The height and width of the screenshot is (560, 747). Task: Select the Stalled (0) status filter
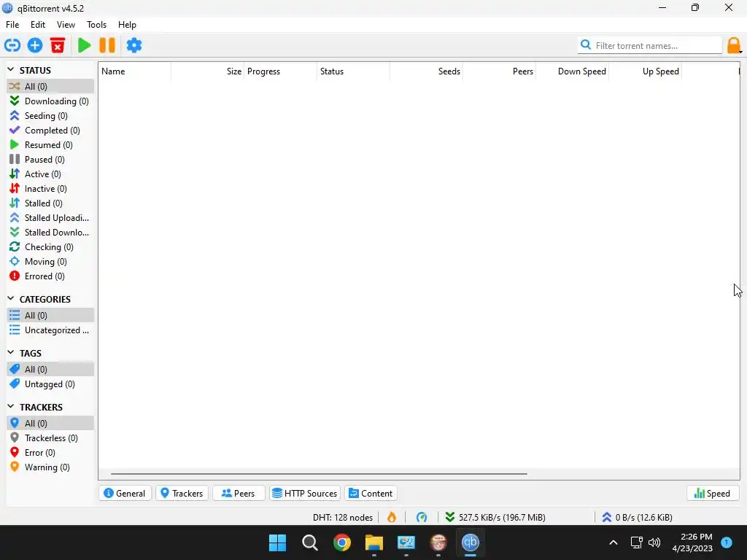pyautogui.click(x=50, y=203)
